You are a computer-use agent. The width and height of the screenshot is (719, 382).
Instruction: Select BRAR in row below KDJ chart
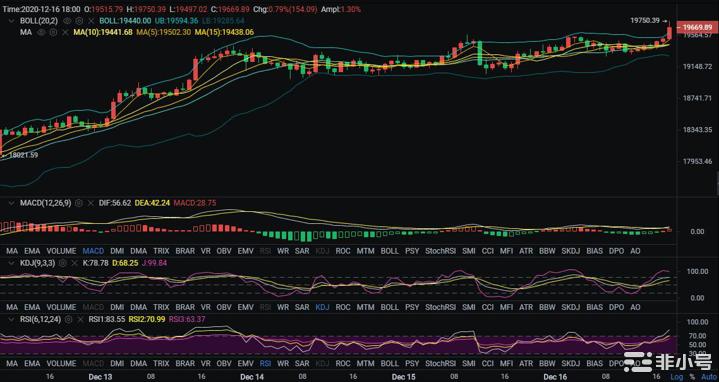185,307
